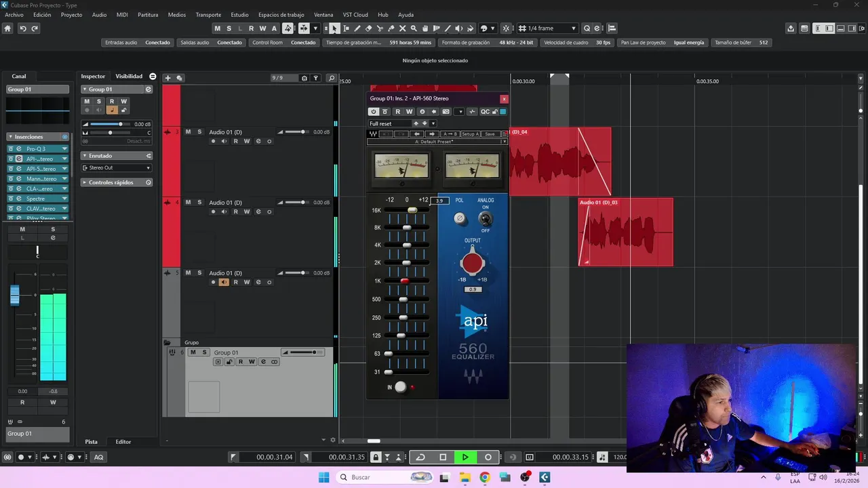Screen dimensions: 868x488
Task: Open the VST Cloud menu
Action: [x=355, y=14]
